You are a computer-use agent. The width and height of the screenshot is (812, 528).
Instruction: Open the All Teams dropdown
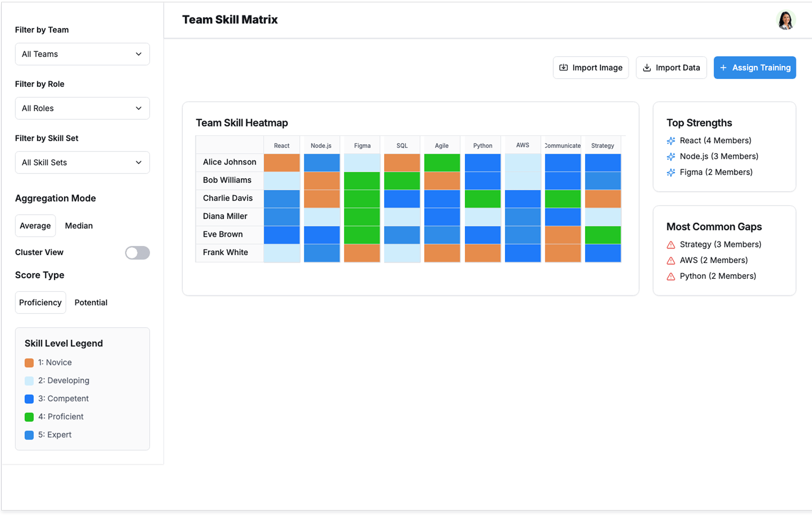(82, 54)
